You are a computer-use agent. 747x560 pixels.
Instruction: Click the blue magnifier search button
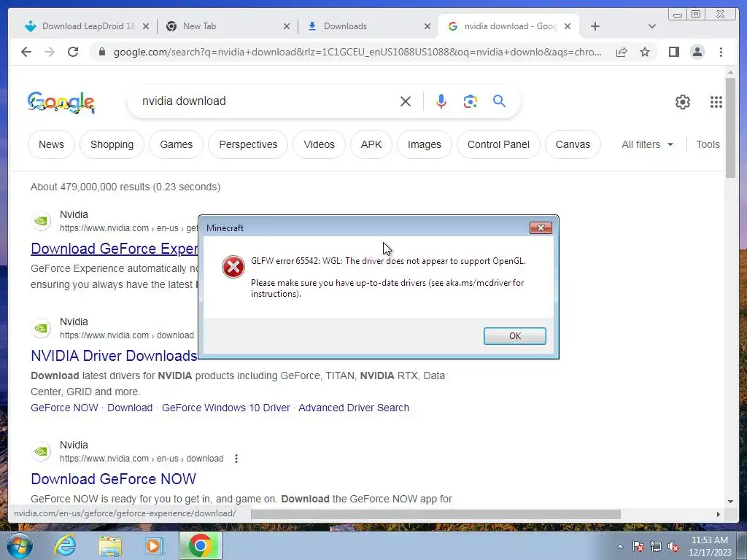point(499,101)
